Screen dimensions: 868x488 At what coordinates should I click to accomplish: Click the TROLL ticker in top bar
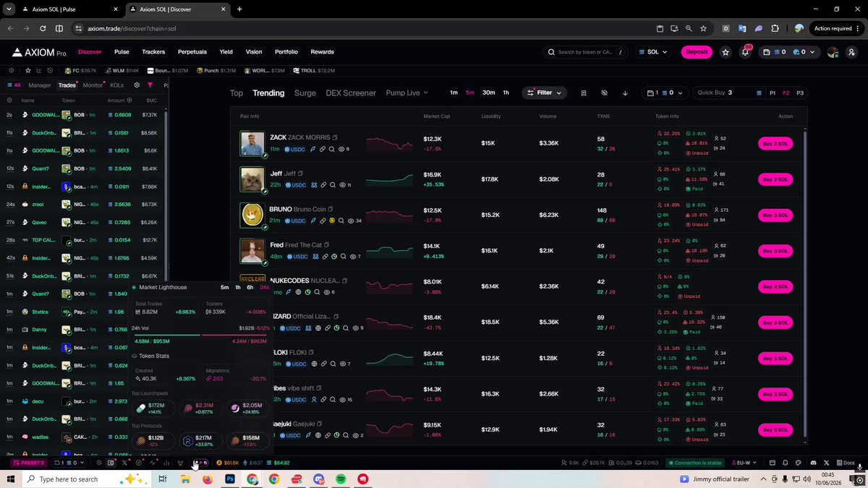click(314, 70)
